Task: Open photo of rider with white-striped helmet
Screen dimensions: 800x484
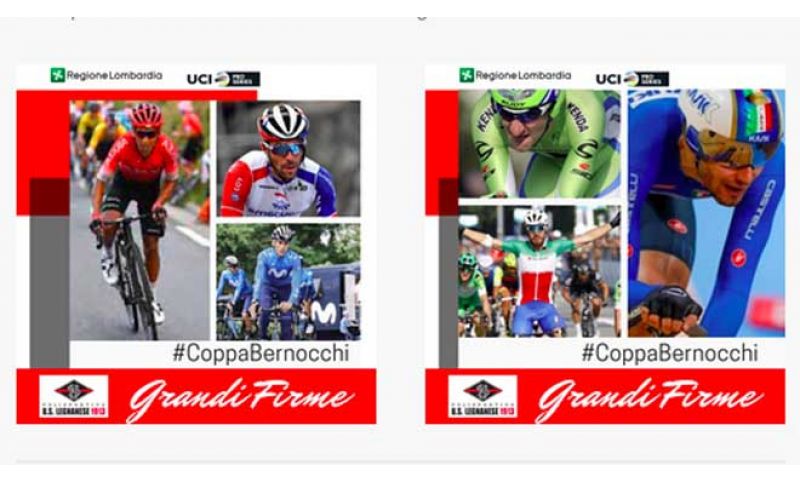Action: click(x=290, y=159)
